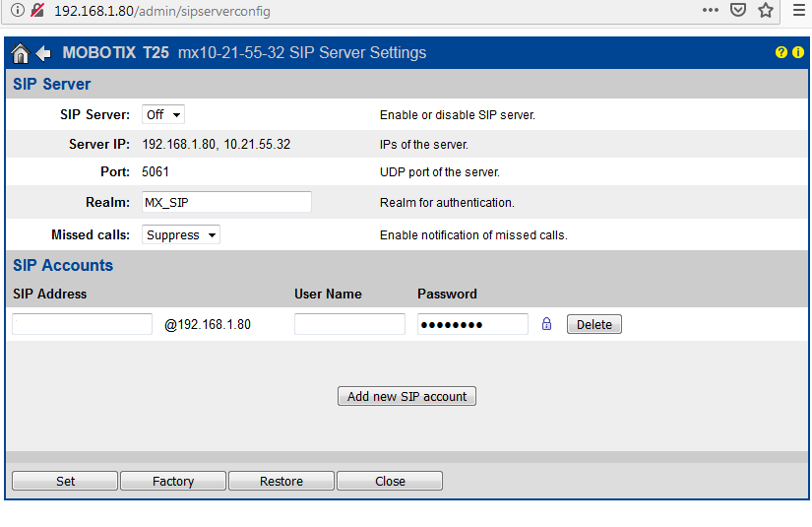Click the Add new SIP account button
Screen dimensions: 812x527
click(406, 396)
